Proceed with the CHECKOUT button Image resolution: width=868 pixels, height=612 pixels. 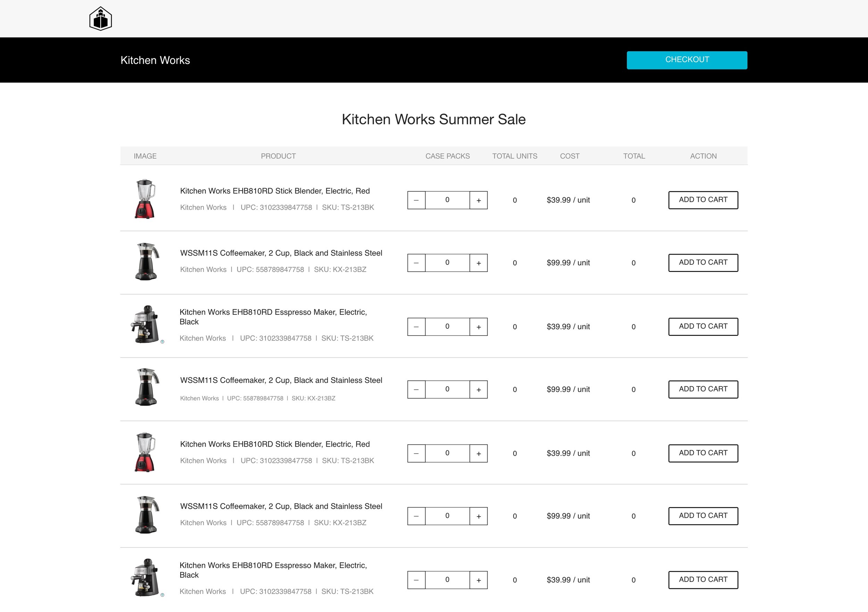(x=687, y=60)
